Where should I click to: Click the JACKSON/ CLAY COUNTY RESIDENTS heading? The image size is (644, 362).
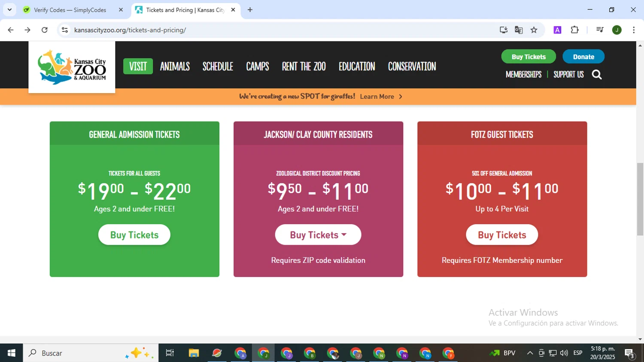coord(318,134)
